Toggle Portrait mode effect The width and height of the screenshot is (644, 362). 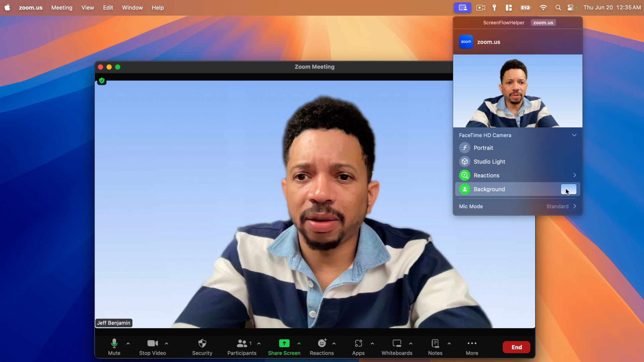pyautogui.click(x=483, y=147)
